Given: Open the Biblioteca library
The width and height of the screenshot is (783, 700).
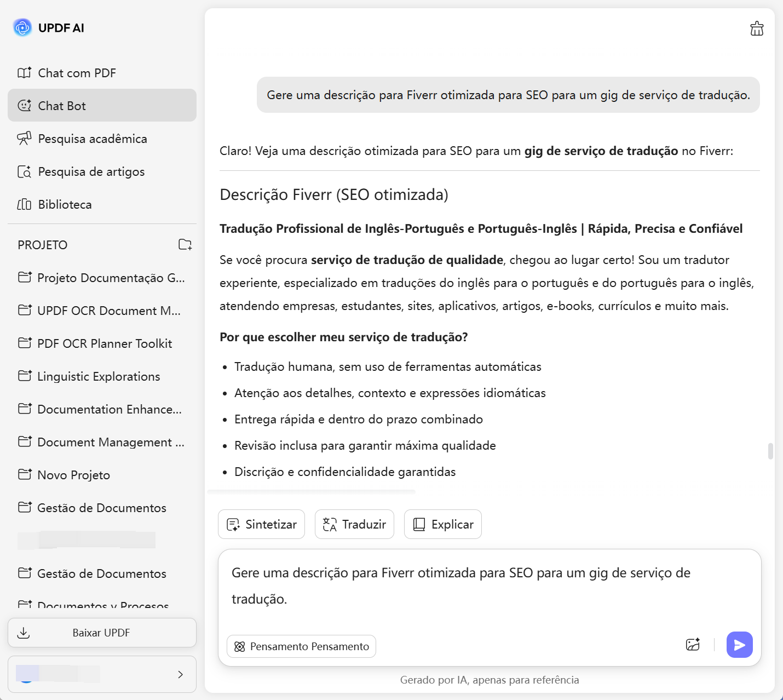Looking at the screenshot, I should point(65,204).
